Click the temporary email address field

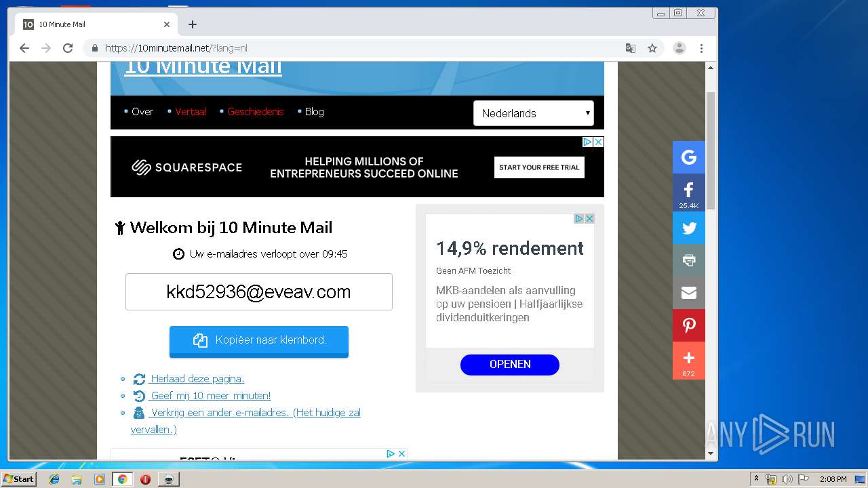(259, 292)
